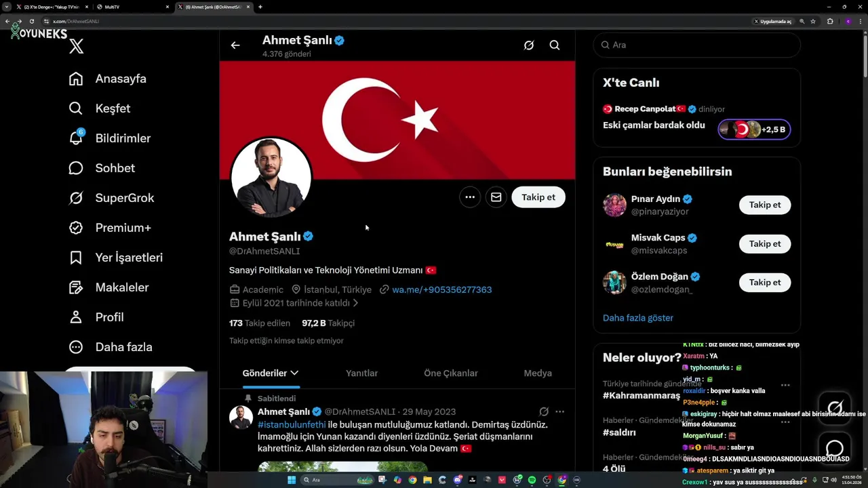This screenshot has width=868, height=488.
Task: Open Keşfet search page
Action: [100, 108]
